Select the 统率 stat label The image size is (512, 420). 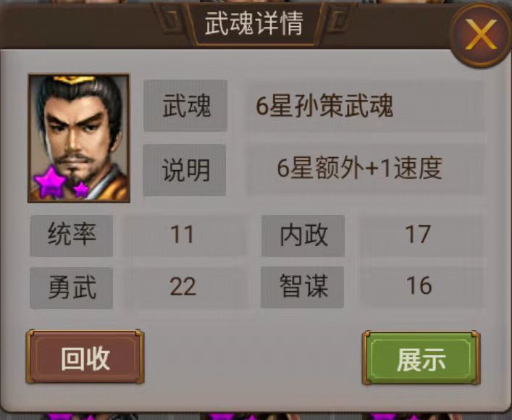point(71,235)
